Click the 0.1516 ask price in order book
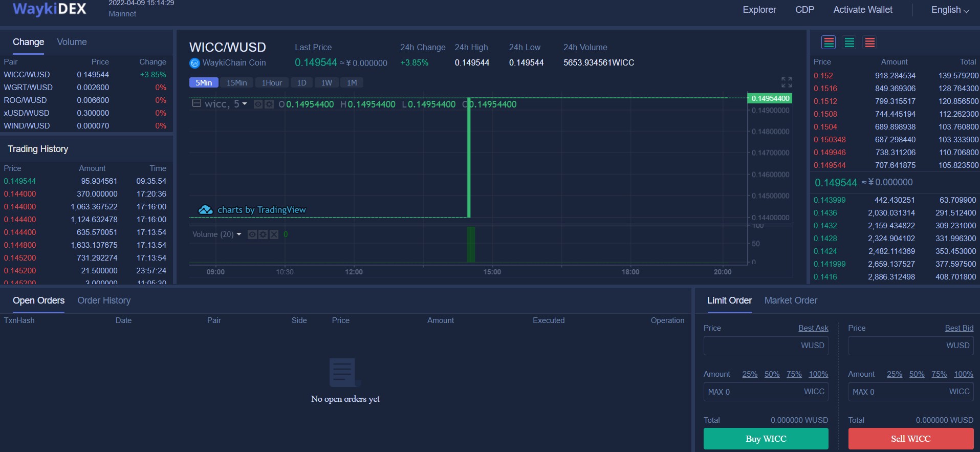This screenshot has width=980, height=452. click(825, 89)
